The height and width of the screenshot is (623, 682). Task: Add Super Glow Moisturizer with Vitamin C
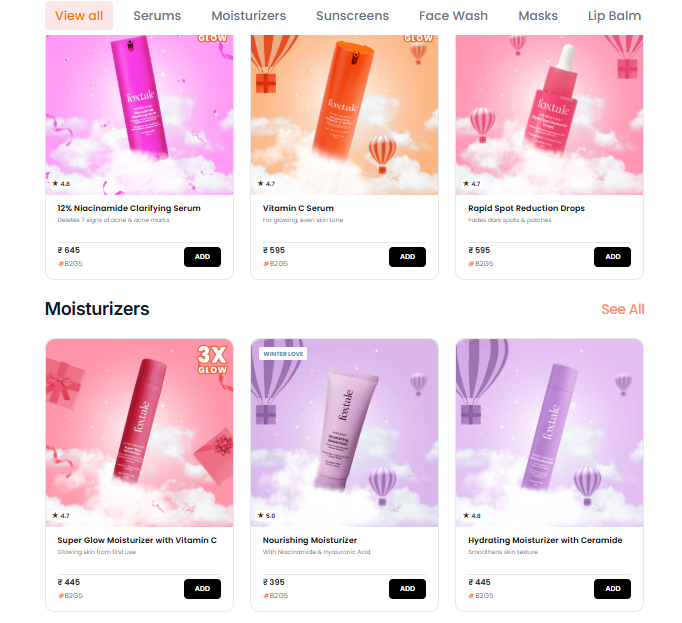click(x=202, y=589)
